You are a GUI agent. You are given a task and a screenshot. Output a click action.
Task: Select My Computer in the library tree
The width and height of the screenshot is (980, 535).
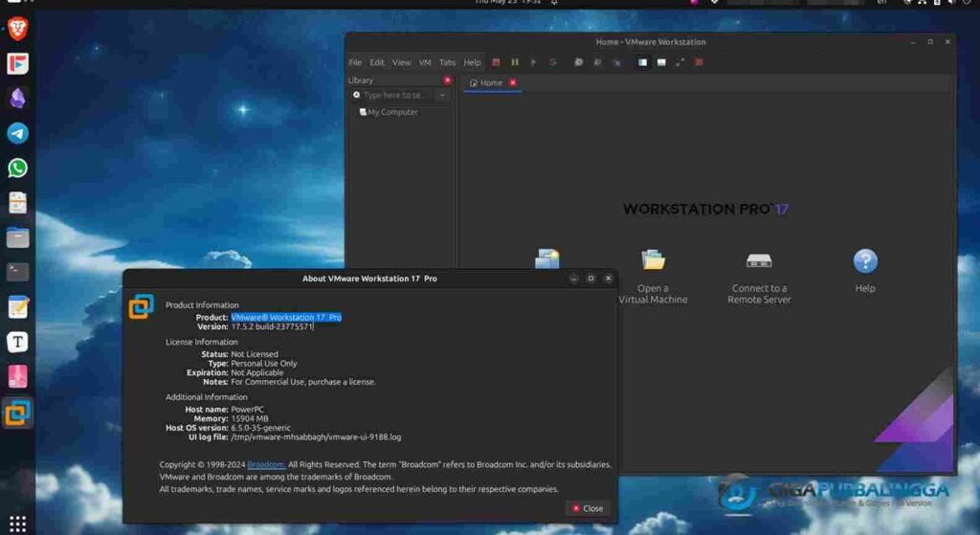tap(389, 112)
